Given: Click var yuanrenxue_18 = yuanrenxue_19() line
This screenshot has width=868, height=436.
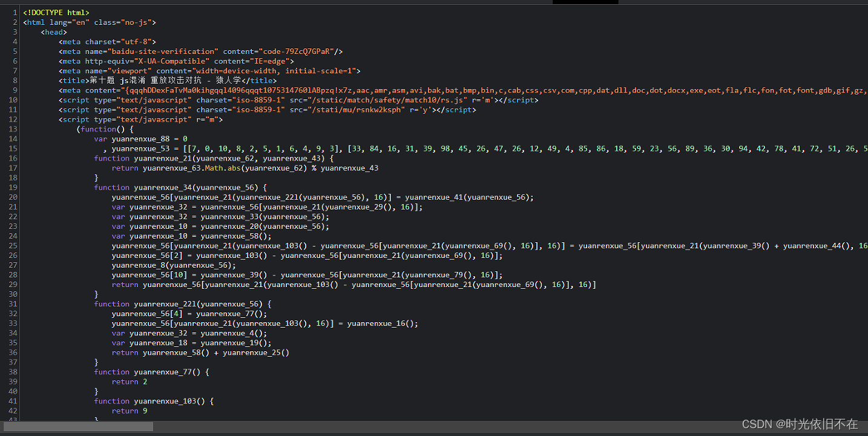Looking at the screenshot, I should tap(191, 342).
